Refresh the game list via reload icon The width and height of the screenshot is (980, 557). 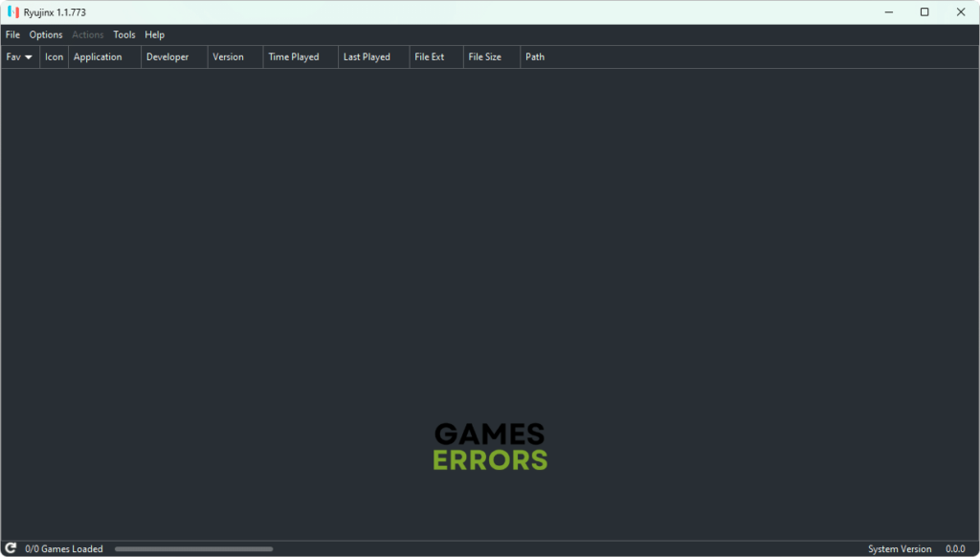[x=11, y=548]
